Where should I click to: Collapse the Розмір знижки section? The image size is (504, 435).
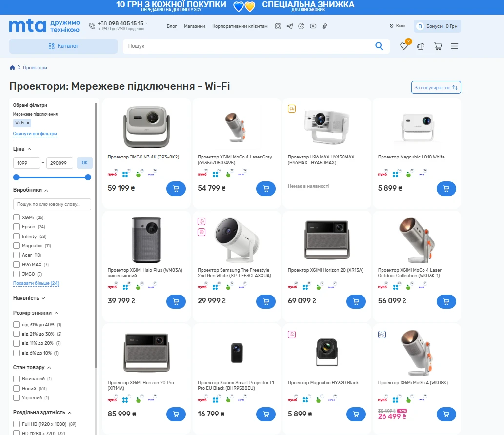coord(36,313)
